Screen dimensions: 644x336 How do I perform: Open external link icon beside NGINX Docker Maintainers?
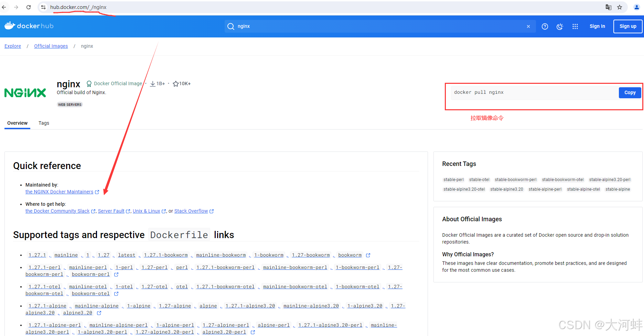pos(97,192)
